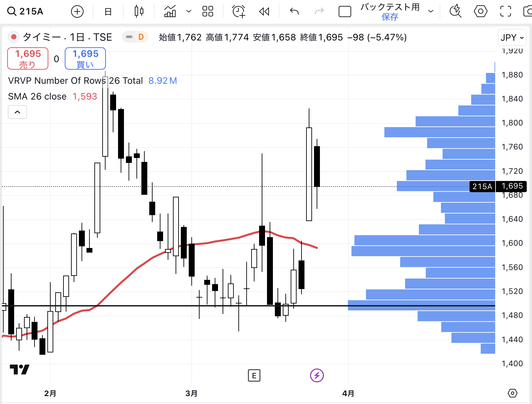Click SMA value 1,593
The height and width of the screenshot is (404, 532).
tap(85, 97)
